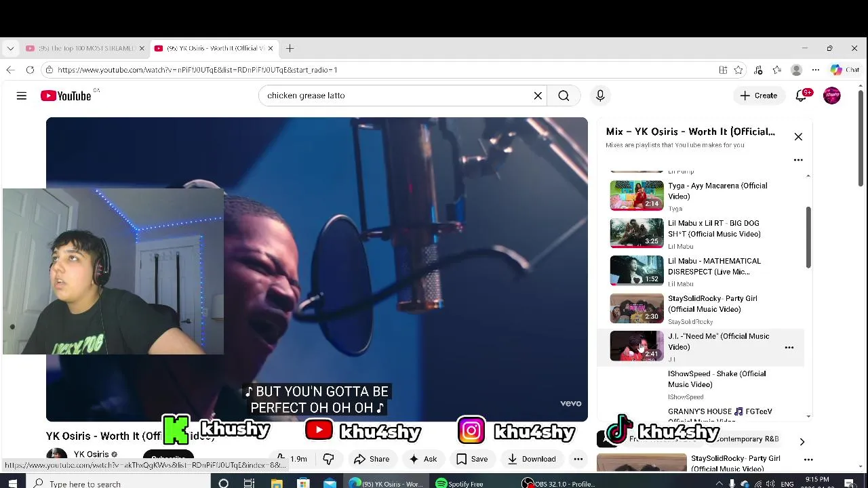868x488 pixels.
Task: Expand the Edge tab actions dropdown
Action: pyautogui.click(x=10, y=48)
